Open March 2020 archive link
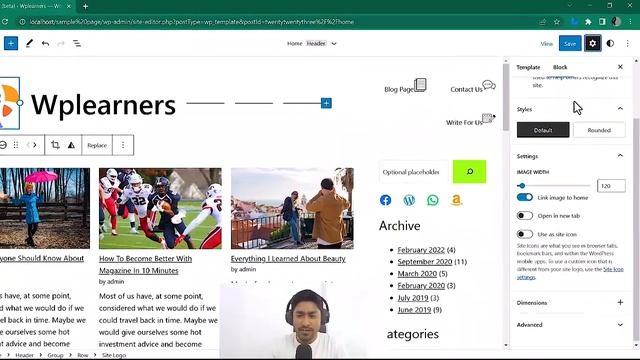The image size is (640, 360). [417, 273]
